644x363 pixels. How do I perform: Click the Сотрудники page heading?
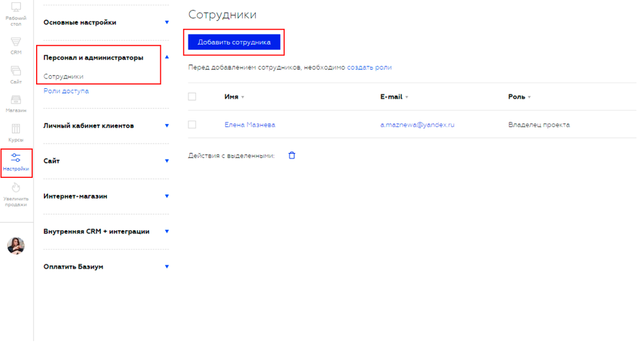tap(222, 14)
